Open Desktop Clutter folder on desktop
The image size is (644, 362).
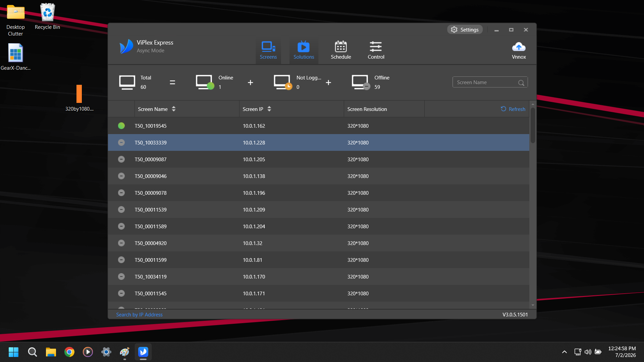[x=15, y=20]
